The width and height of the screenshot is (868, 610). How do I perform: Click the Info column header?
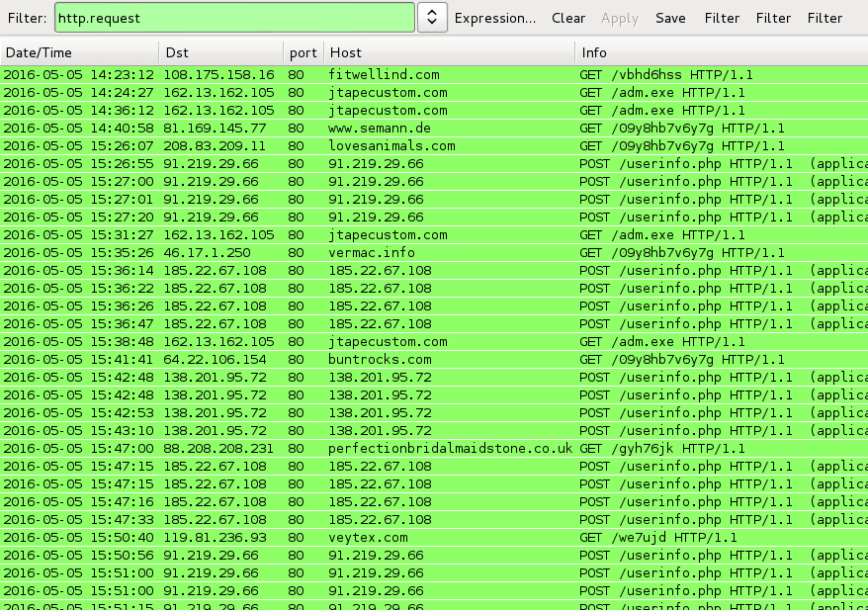[x=720, y=52]
